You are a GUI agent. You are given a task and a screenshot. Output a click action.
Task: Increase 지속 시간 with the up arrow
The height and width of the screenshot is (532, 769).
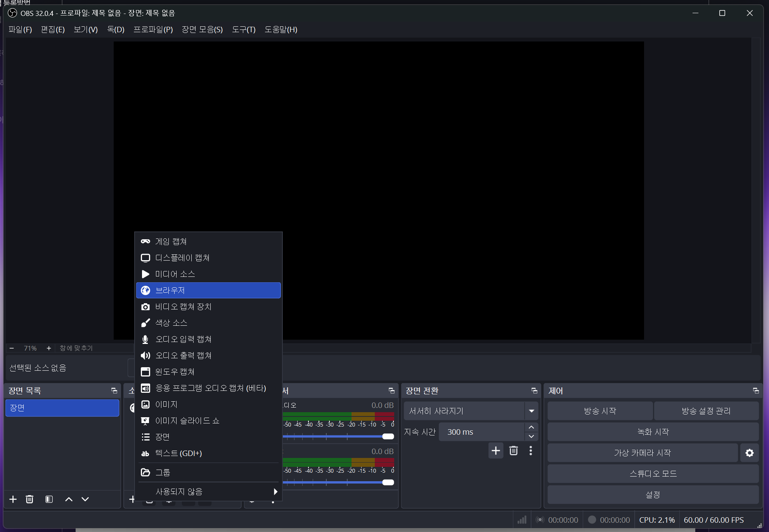[x=531, y=427]
